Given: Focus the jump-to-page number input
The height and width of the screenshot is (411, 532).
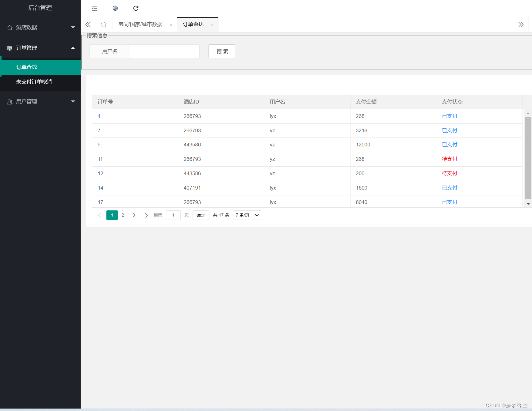Looking at the screenshot, I should (x=173, y=215).
